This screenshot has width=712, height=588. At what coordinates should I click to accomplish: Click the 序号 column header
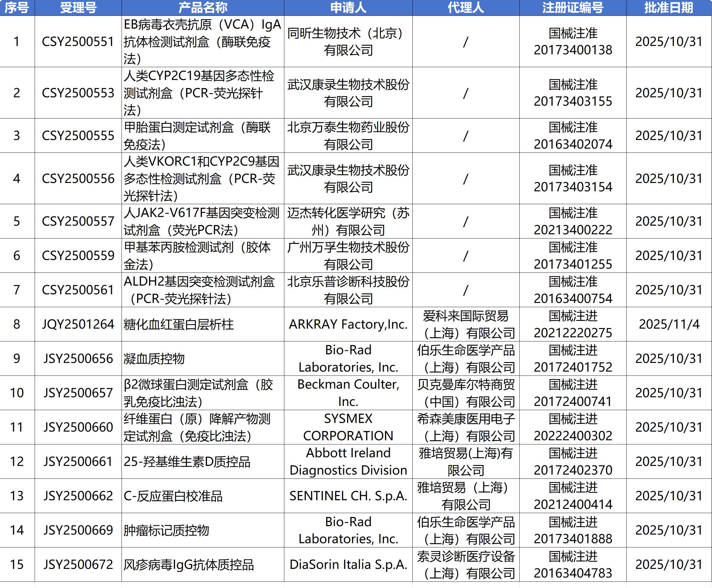pyautogui.click(x=17, y=7)
